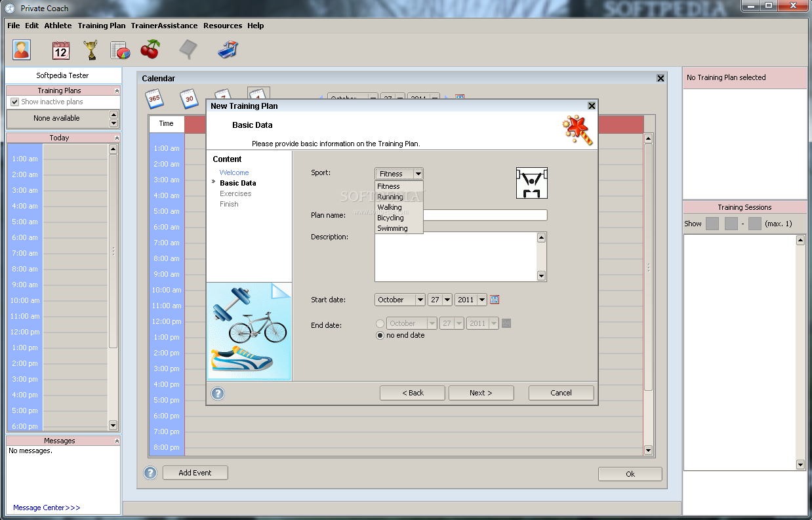Image resolution: width=812 pixels, height=520 pixels.
Task: Choose Bicycling from the Sport list
Action: (x=399, y=218)
